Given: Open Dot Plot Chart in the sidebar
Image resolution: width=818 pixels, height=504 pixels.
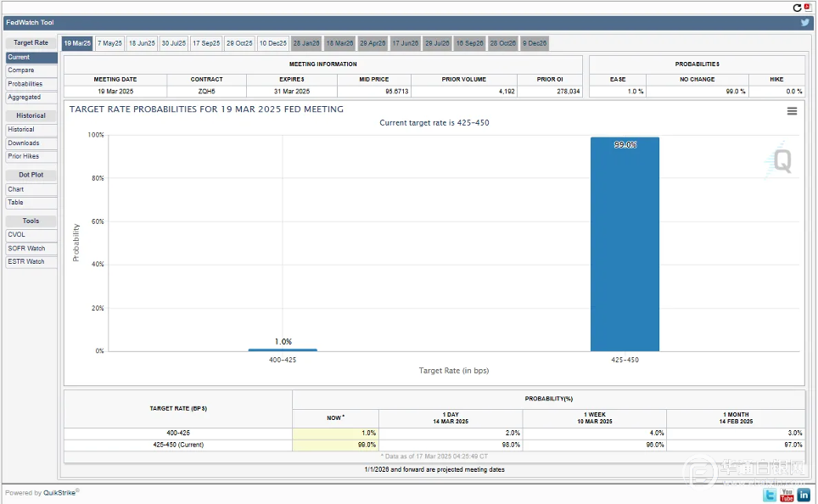Looking at the screenshot, I should [31, 189].
